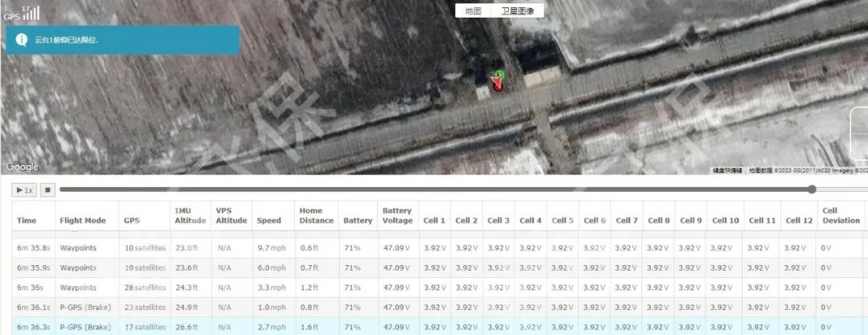This screenshot has width=868, height=335.
Task: Click the Battery Voltage column header
Action: 398,215
